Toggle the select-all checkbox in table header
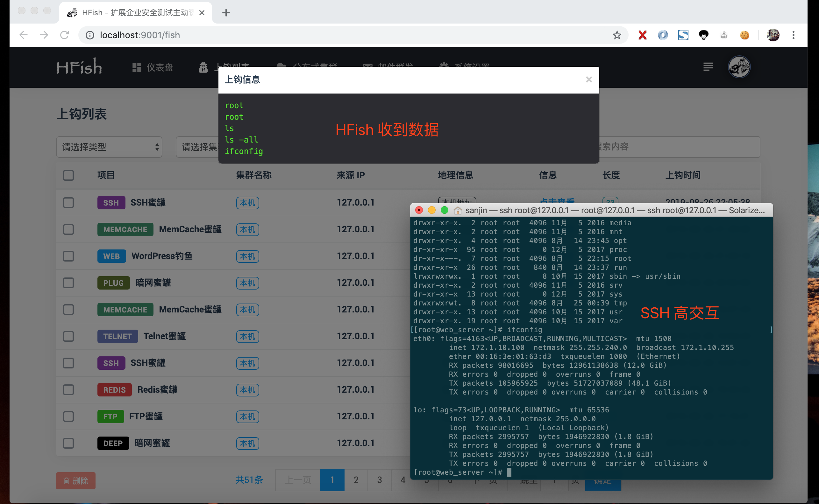819x504 pixels. click(x=68, y=175)
